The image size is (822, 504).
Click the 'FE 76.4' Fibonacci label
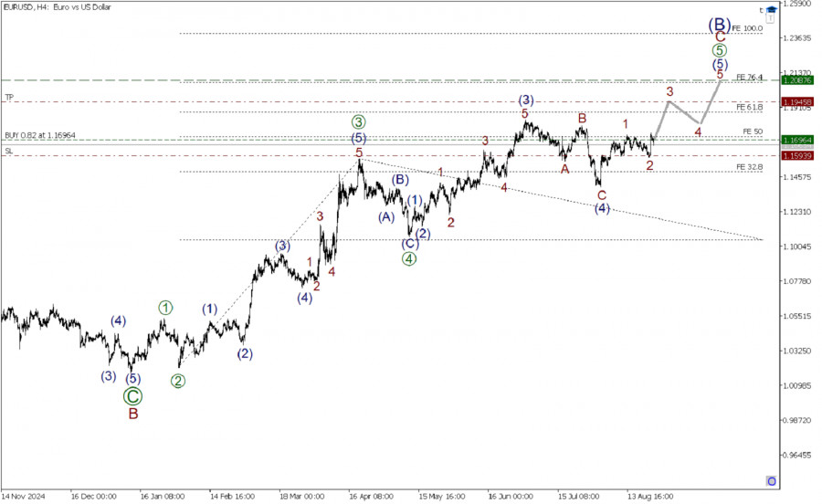click(x=749, y=77)
